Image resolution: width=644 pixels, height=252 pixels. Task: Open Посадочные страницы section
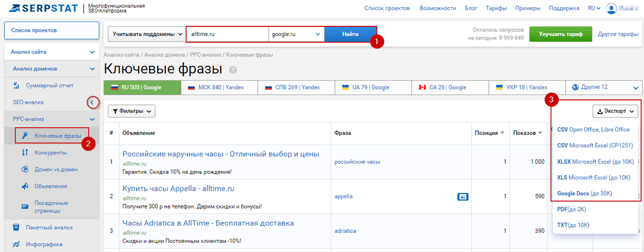click(52, 207)
